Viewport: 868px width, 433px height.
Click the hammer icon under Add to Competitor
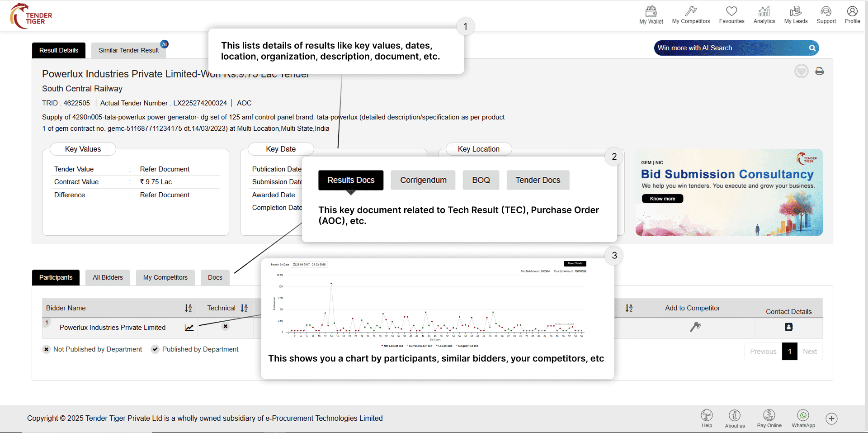[x=695, y=327]
